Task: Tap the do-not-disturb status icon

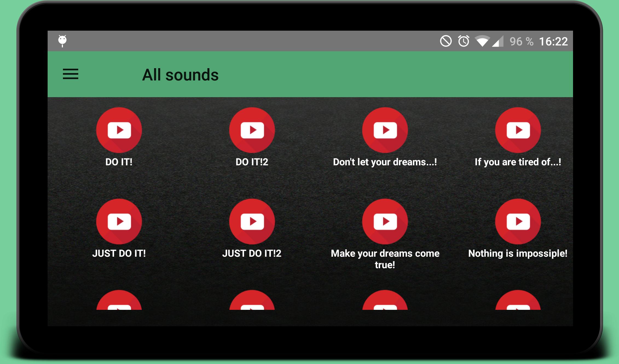Action: coord(446,41)
